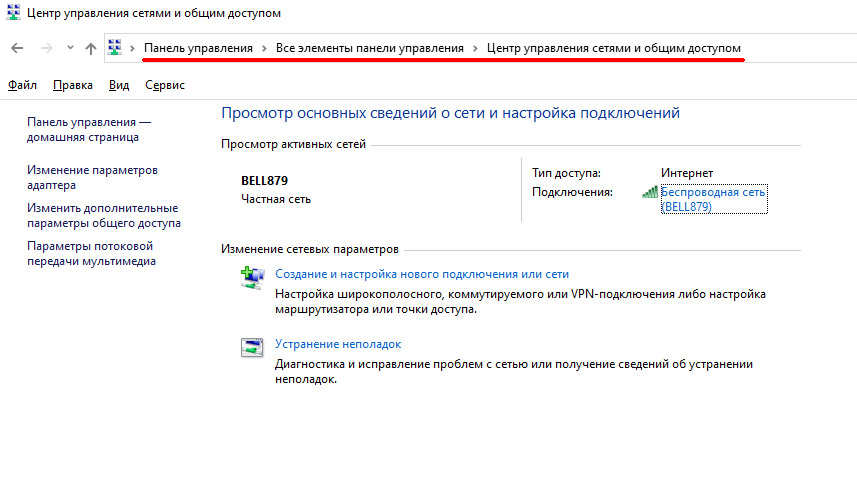Click the Back navigation arrow
The height and width of the screenshot is (498, 857).
tap(17, 48)
